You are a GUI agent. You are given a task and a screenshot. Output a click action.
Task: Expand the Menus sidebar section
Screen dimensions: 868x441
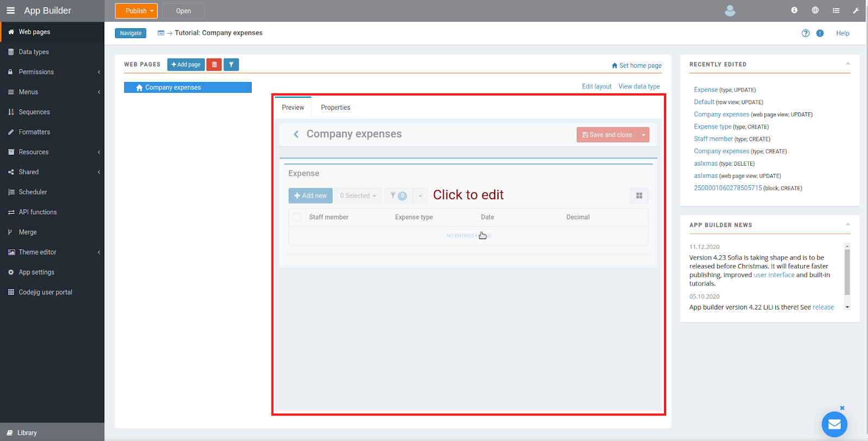coord(52,92)
